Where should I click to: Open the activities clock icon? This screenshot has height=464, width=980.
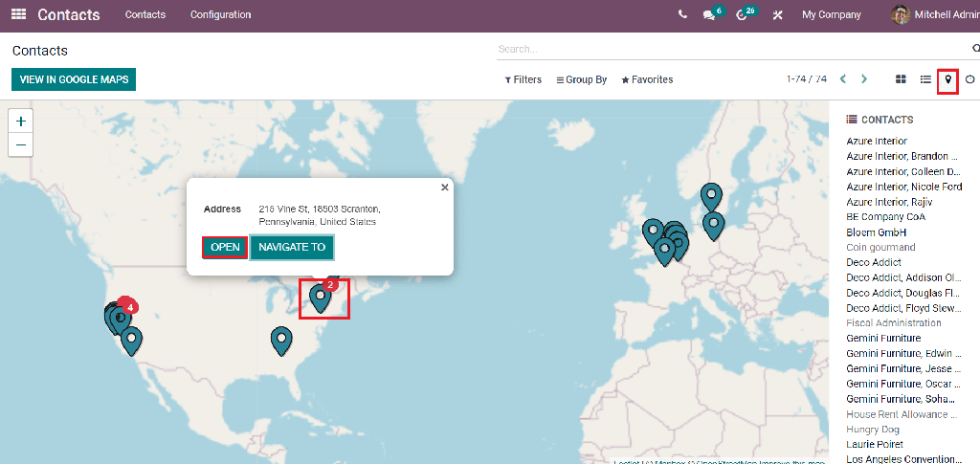click(742, 15)
